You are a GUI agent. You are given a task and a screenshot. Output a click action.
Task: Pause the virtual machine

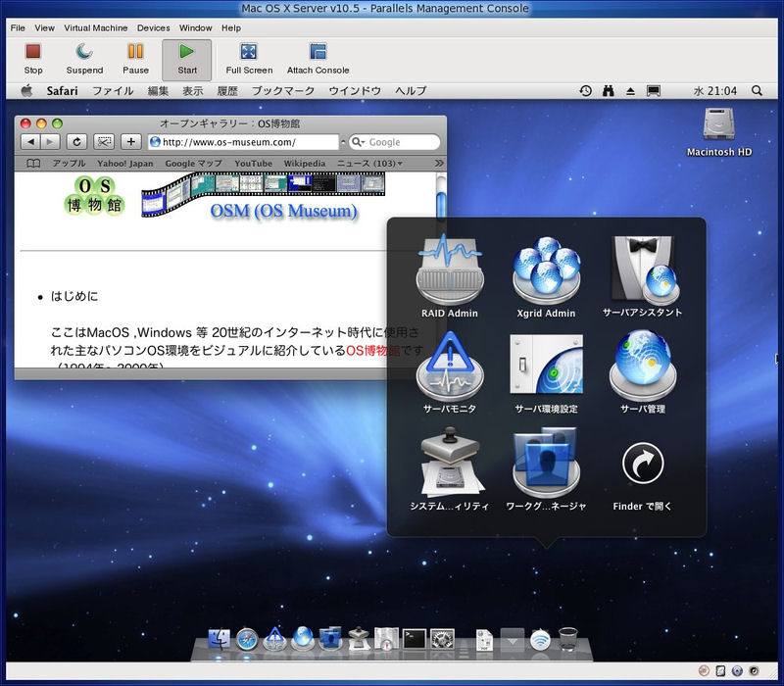(x=135, y=59)
